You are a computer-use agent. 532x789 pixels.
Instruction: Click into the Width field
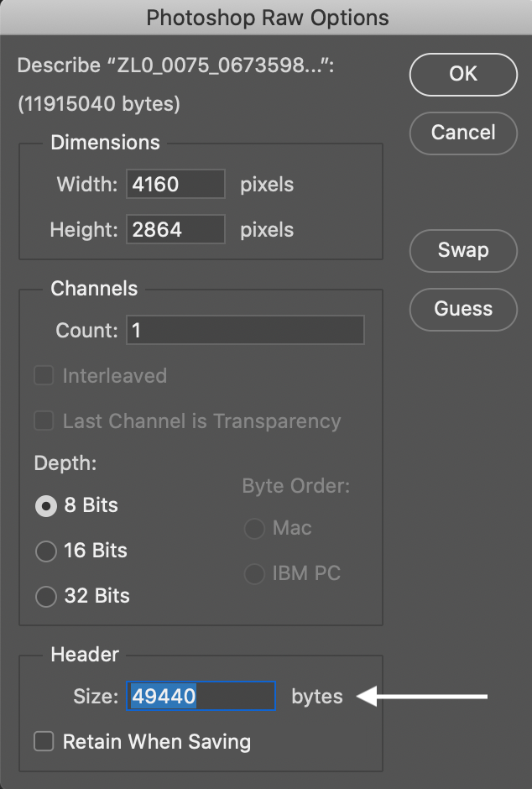click(175, 184)
